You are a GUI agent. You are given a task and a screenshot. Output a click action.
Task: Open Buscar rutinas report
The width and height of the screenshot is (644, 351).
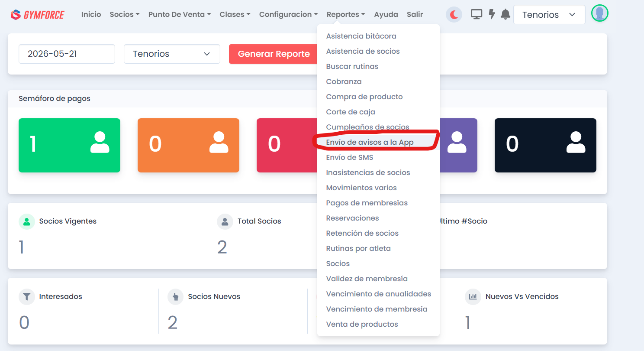pos(378,66)
